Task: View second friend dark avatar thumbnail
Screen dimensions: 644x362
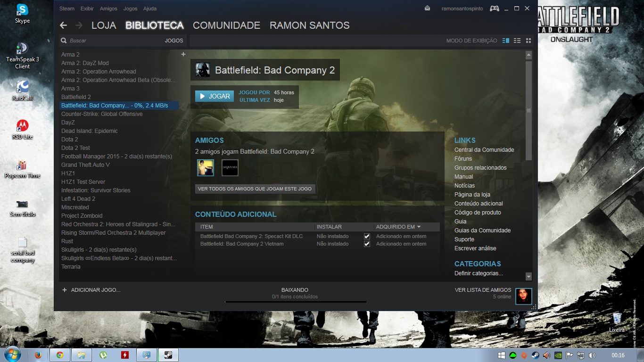Action: tap(230, 168)
